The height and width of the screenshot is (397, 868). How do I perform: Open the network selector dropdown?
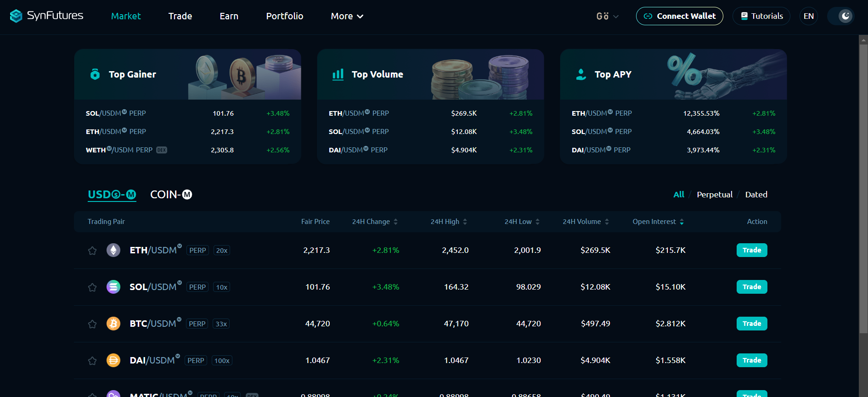coord(607,16)
